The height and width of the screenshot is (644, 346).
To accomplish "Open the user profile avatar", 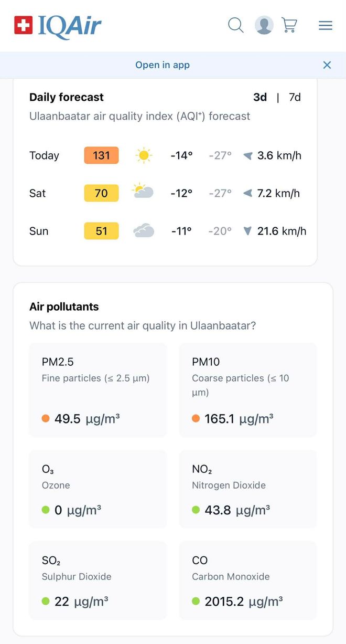I will point(264,25).
